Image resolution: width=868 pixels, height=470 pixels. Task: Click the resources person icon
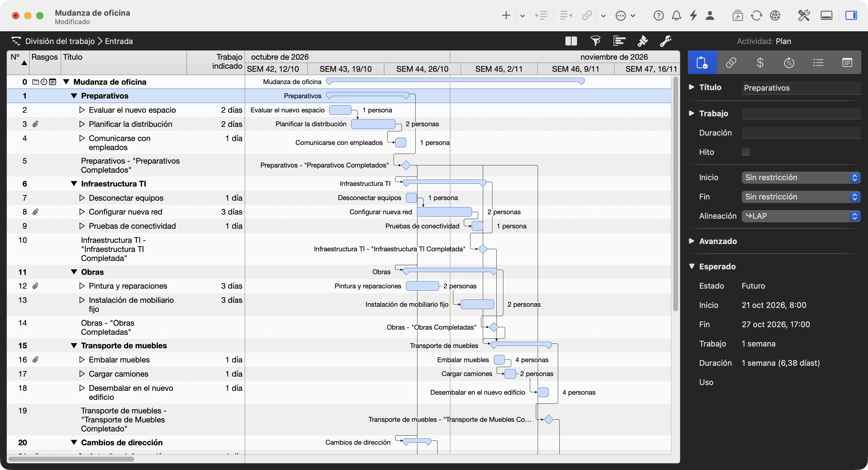coord(710,15)
